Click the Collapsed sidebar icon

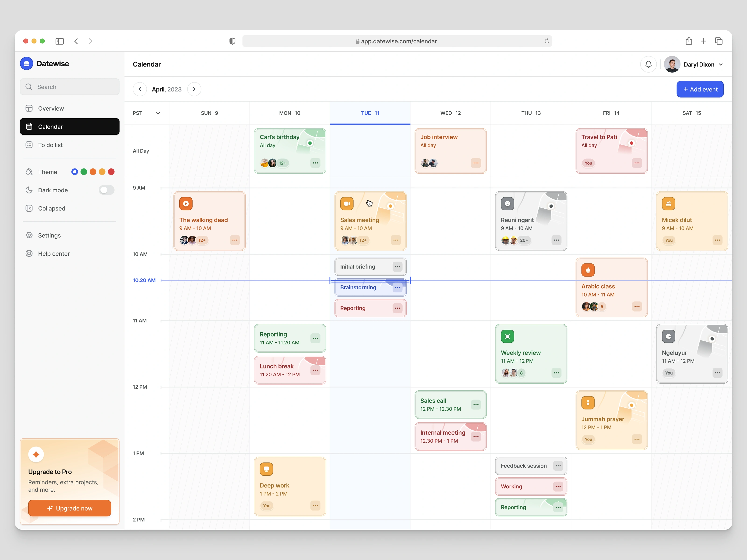click(x=29, y=208)
